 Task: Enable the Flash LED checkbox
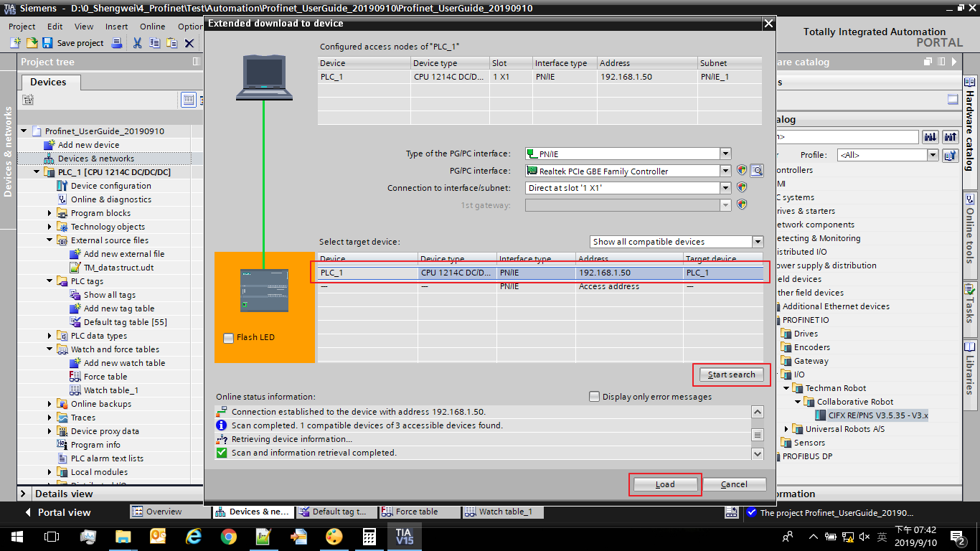point(228,338)
